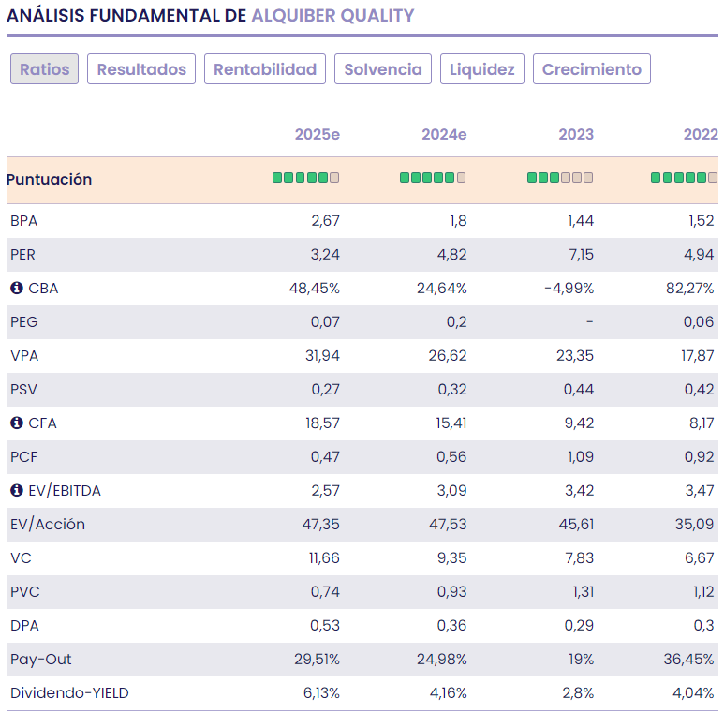724x728 pixels.
Task: Click the 2022 column header
Action: coord(700,135)
